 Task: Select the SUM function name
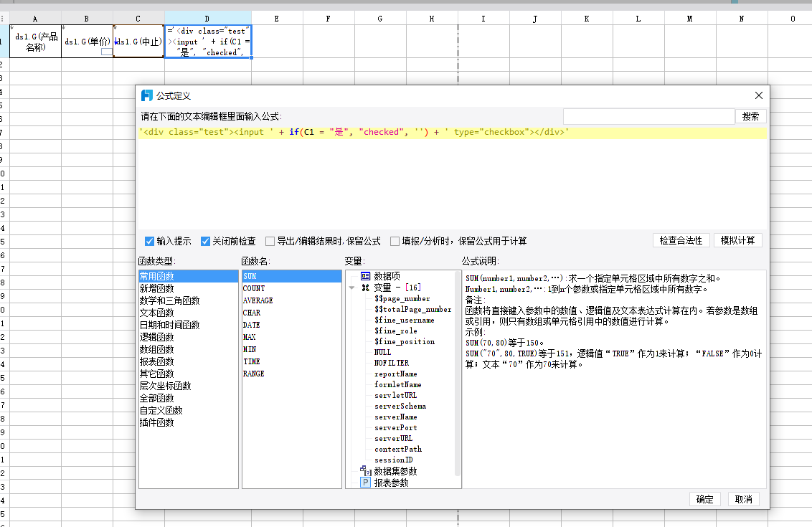click(291, 277)
